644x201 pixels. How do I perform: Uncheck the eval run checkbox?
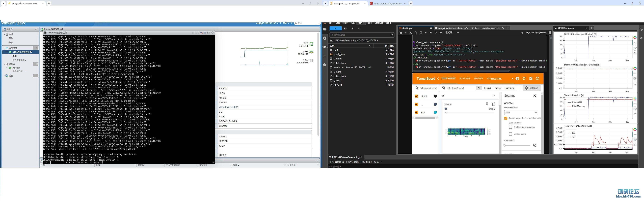pos(416,112)
